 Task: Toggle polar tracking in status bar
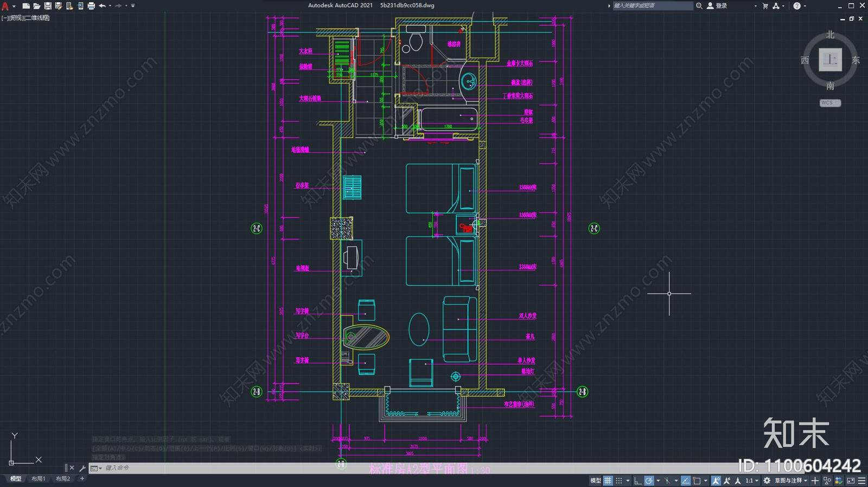[649, 480]
